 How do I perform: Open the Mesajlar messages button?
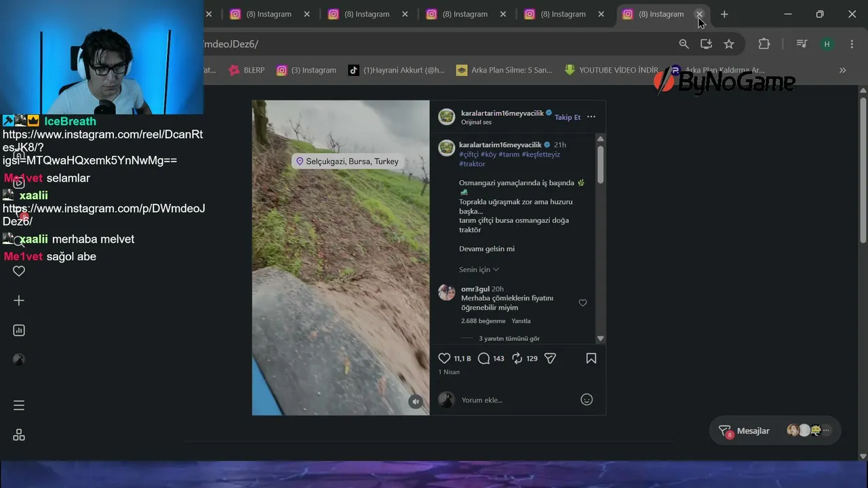point(774,430)
